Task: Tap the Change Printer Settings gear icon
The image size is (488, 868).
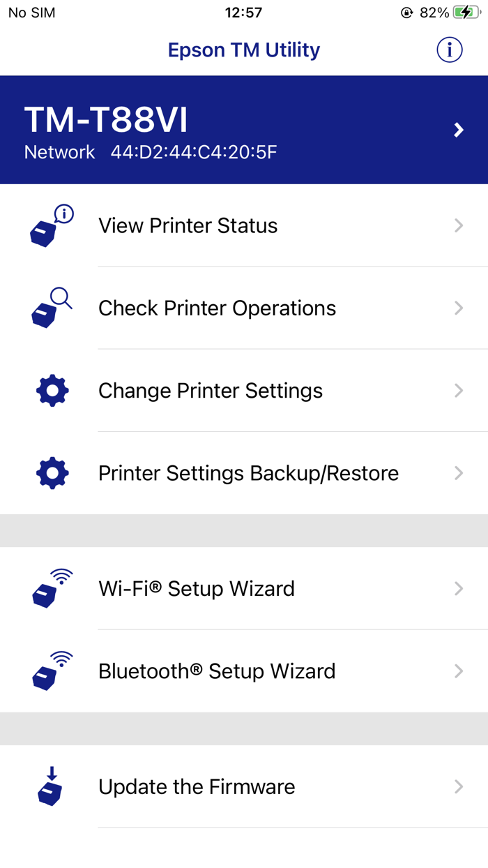Action: point(51,390)
